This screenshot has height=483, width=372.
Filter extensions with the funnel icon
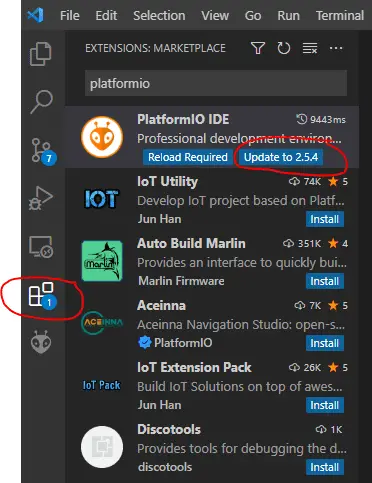(x=258, y=48)
